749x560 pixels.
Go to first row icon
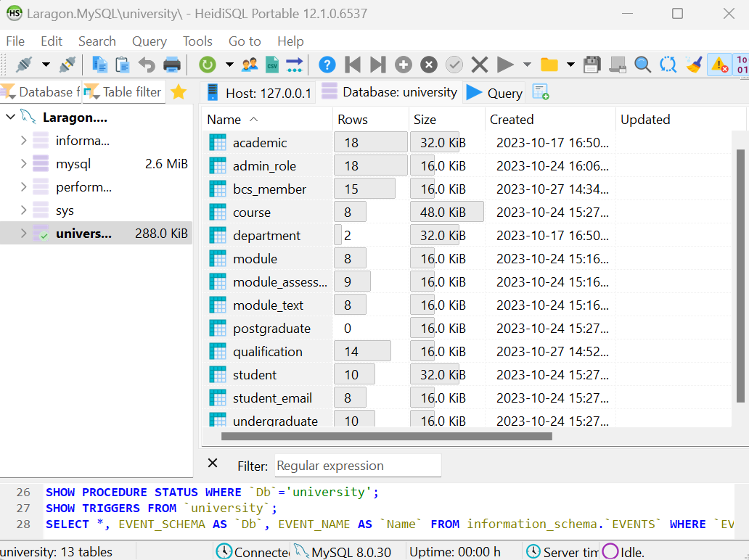(x=353, y=64)
